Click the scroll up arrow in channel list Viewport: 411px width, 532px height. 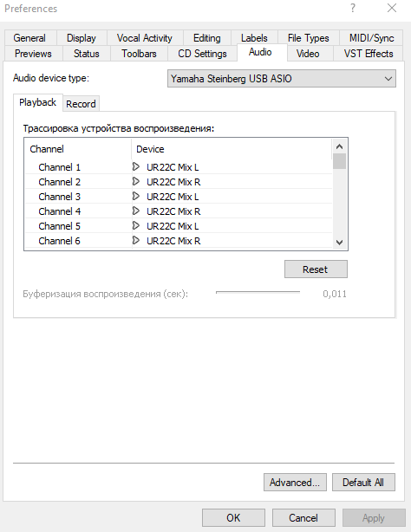(339, 146)
